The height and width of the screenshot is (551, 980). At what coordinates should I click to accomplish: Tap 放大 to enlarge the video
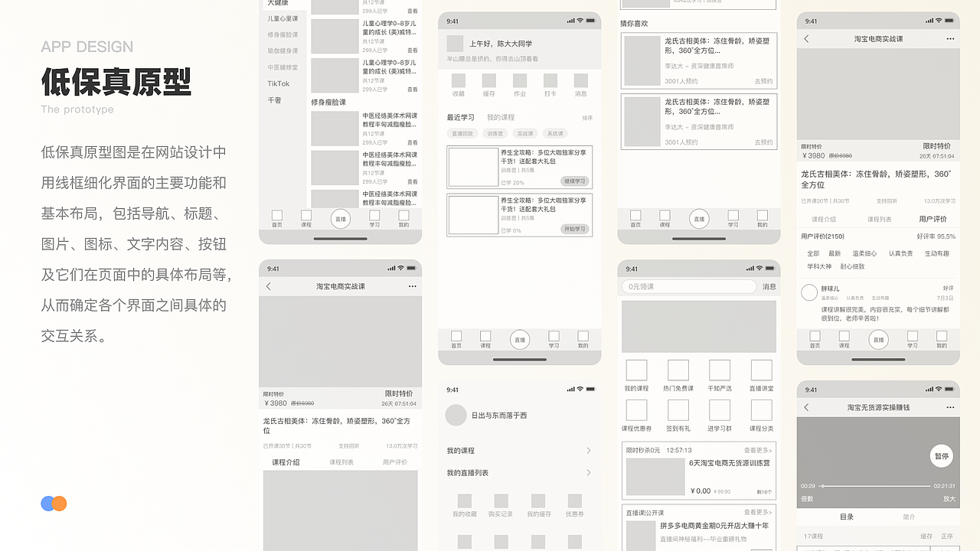tap(949, 499)
